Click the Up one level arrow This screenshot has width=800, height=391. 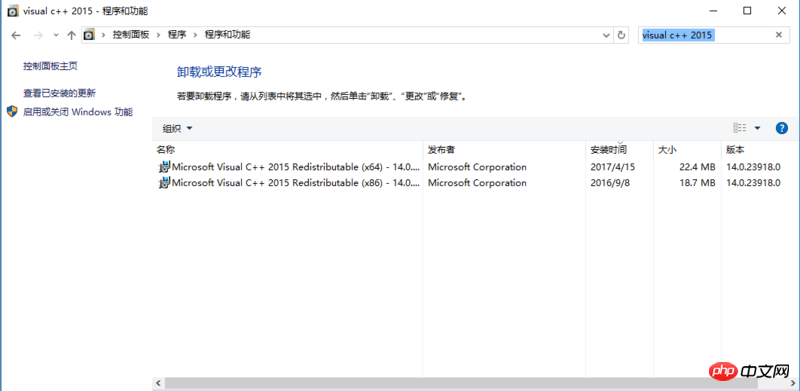pos(71,35)
